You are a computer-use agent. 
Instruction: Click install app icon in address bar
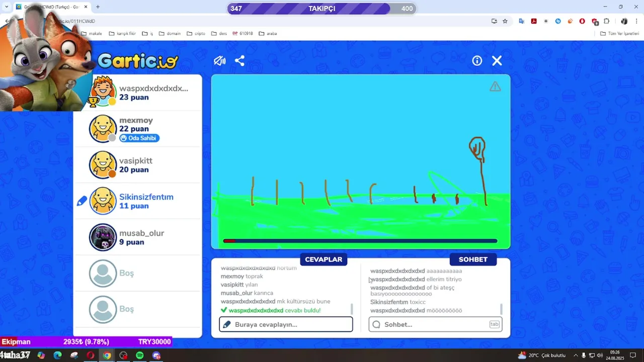coord(494,21)
